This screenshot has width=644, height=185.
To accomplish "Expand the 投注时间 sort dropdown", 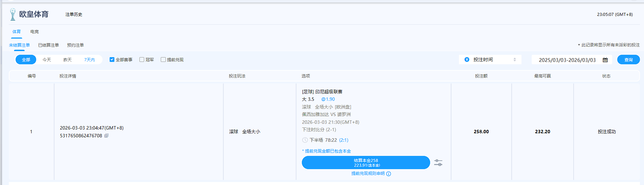I will (490, 60).
